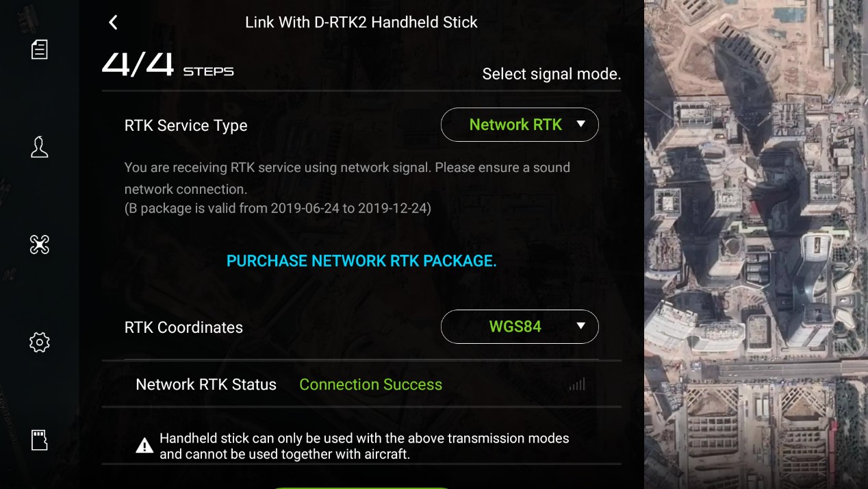Click the Connection Success status text
868x489 pixels.
click(x=370, y=385)
